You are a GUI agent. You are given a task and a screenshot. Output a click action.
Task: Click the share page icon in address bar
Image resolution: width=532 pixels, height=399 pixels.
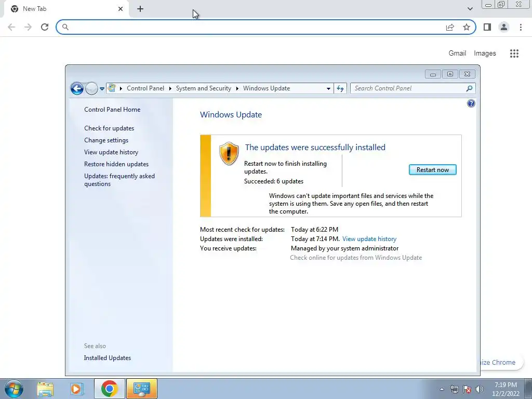point(450,27)
